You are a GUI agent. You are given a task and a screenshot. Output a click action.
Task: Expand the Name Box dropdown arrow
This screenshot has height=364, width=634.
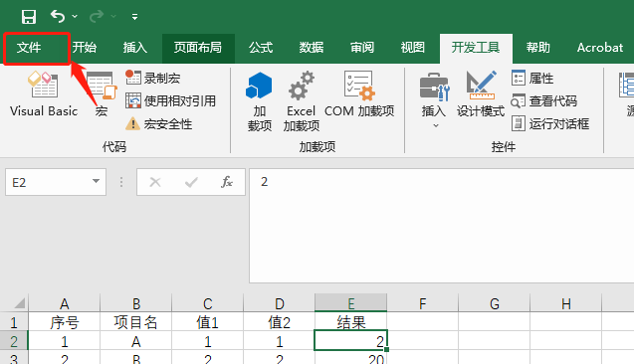click(x=96, y=181)
